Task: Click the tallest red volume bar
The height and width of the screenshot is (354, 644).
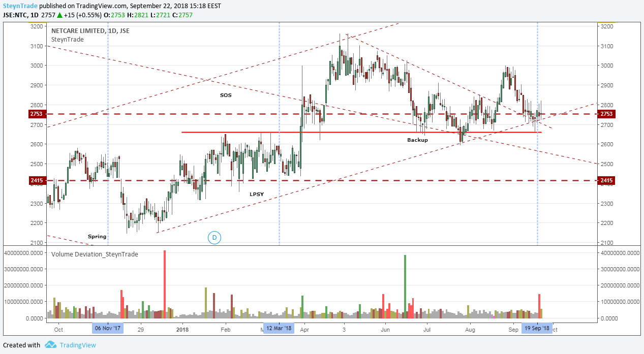Action: (165, 284)
